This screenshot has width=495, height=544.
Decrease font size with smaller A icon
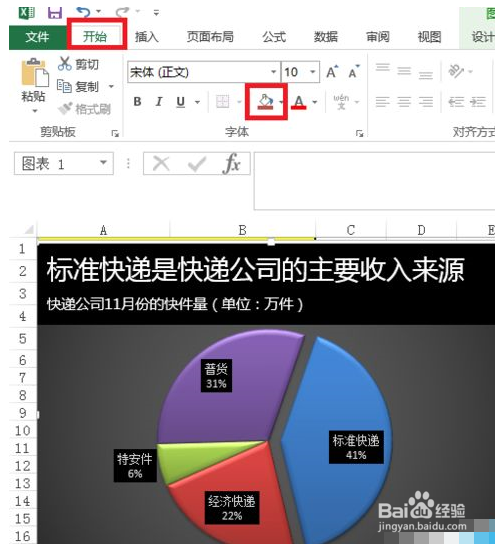coord(354,72)
